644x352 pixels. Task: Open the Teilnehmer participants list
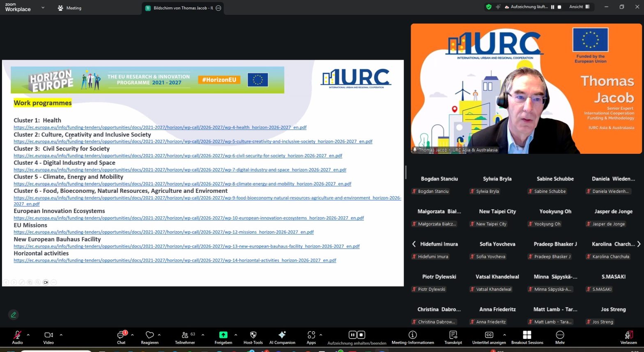pyautogui.click(x=185, y=337)
